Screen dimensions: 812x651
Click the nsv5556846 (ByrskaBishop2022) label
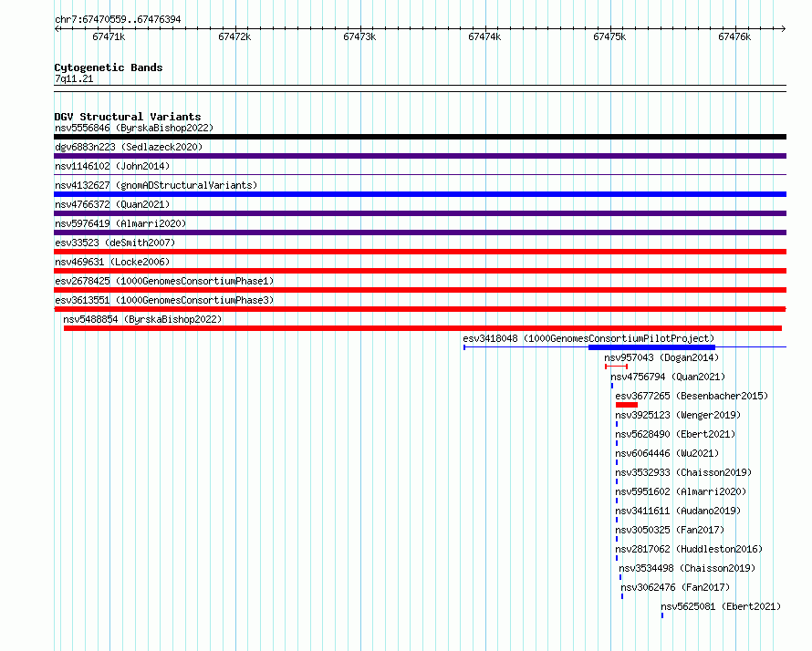134,128
